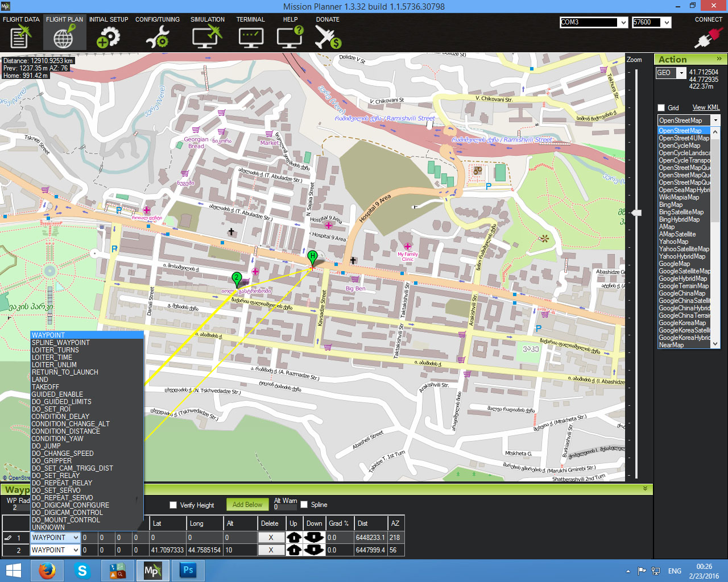728x582 pixels.
Task: Click the Connect plug icon
Action: (708, 38)
